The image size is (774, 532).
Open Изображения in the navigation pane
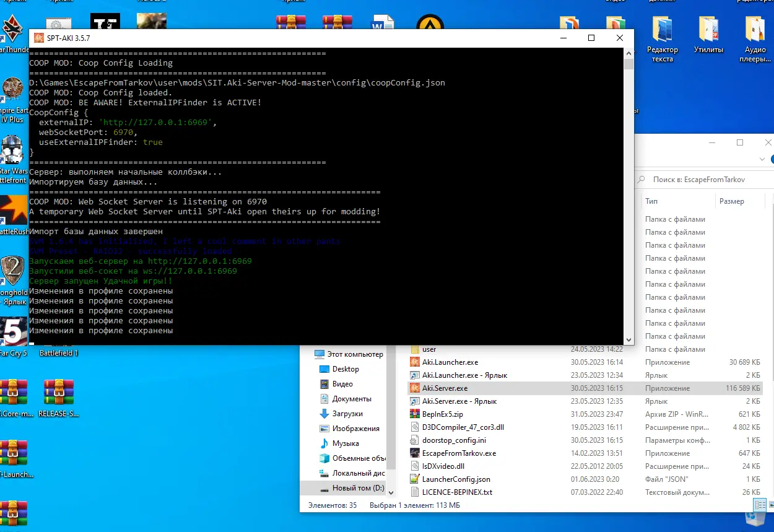(x=349, y=429)
